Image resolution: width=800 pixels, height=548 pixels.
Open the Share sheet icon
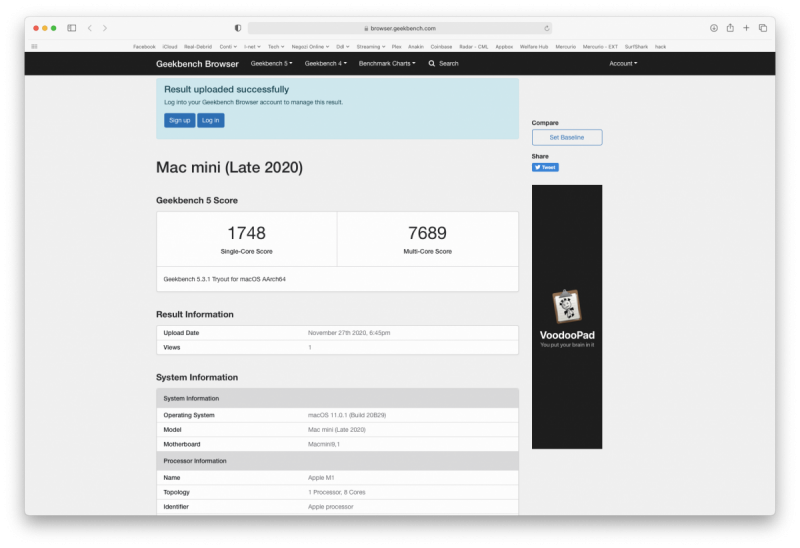pyautogui.click(x=730, y=28)
